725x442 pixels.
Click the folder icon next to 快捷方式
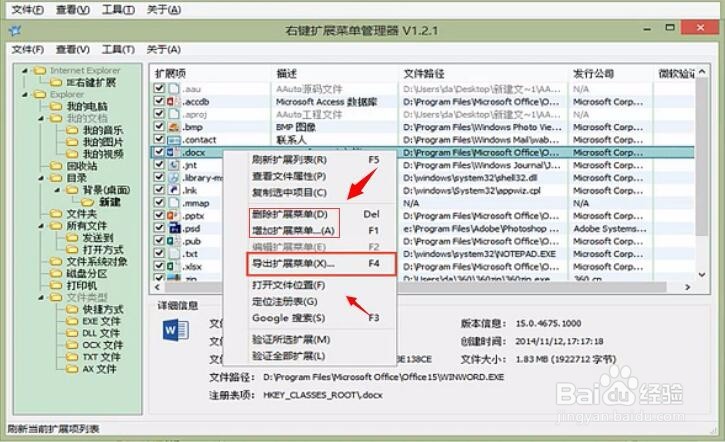pyautogui.click(x=72, y=309)
